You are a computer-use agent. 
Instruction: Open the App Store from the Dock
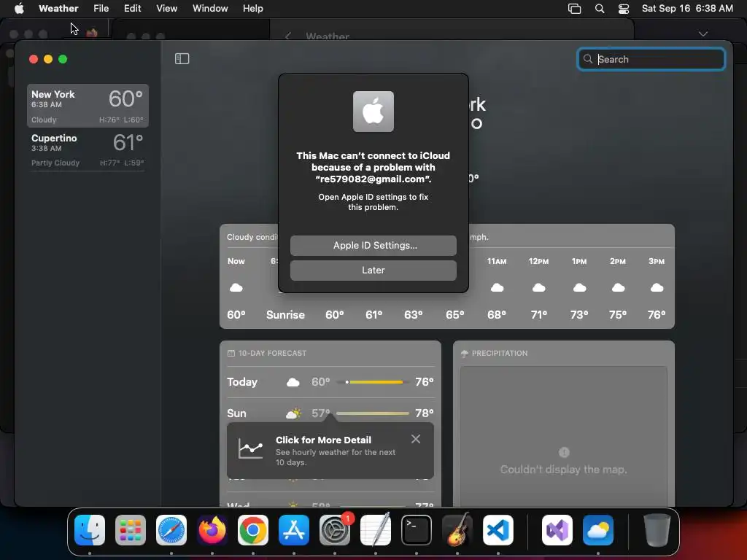(x=294, y=530)
